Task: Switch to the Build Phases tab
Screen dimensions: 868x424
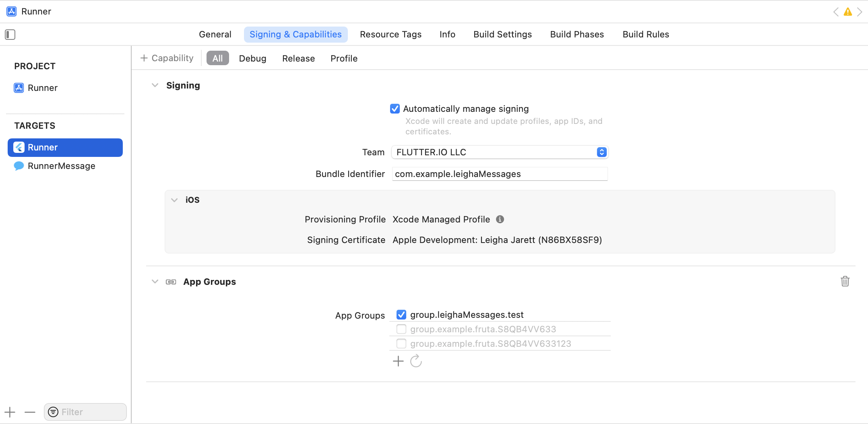Action: tap(577, 34)
